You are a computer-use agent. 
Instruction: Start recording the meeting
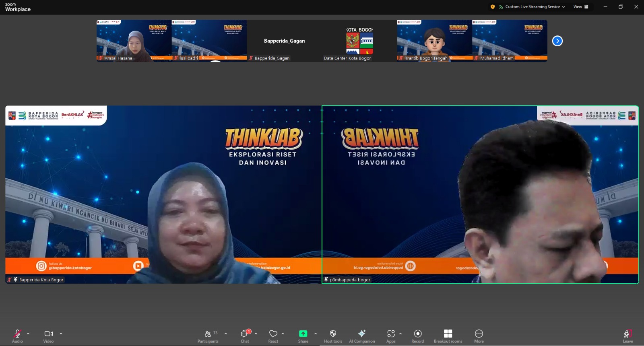point(418,336)
